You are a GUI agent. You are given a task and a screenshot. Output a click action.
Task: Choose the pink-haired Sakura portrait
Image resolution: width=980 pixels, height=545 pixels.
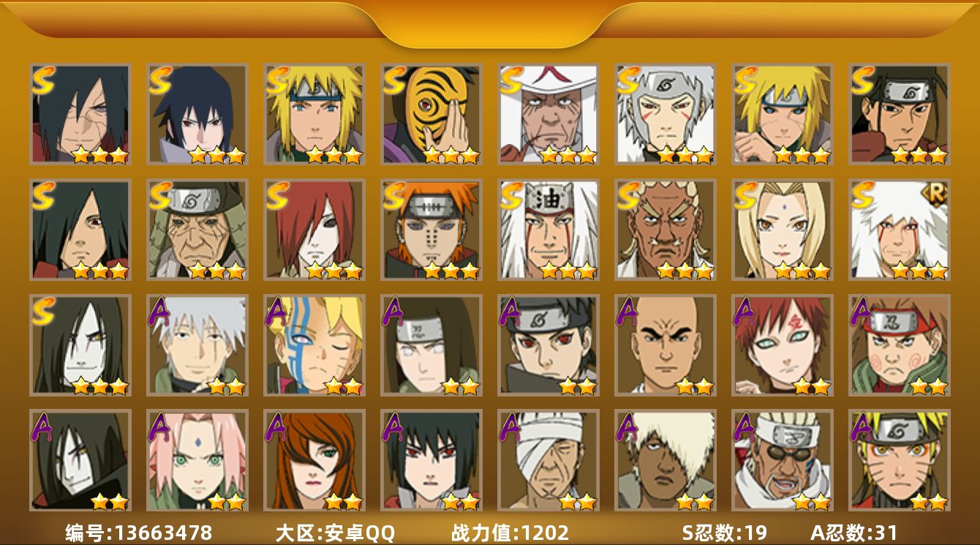pyautogui.click(x=197, y=460)
